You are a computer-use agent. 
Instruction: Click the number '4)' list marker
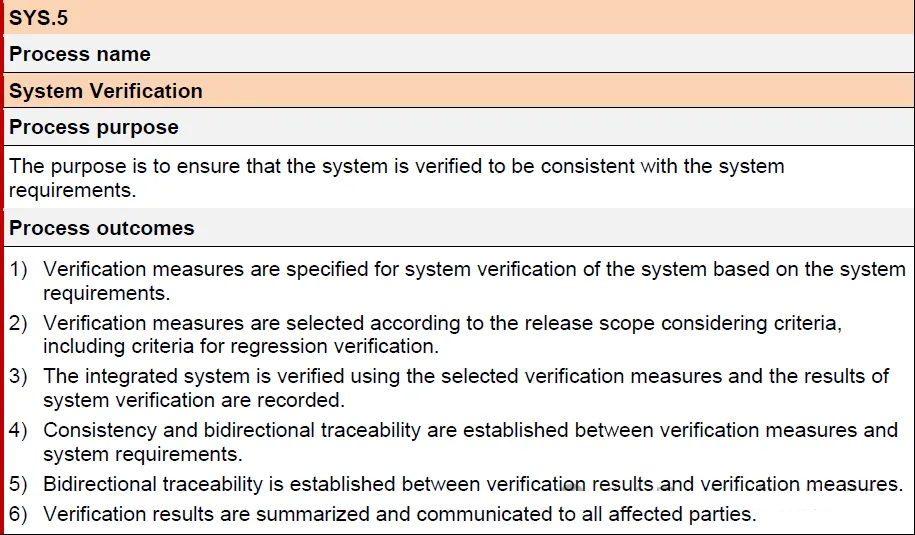(18, 430)
